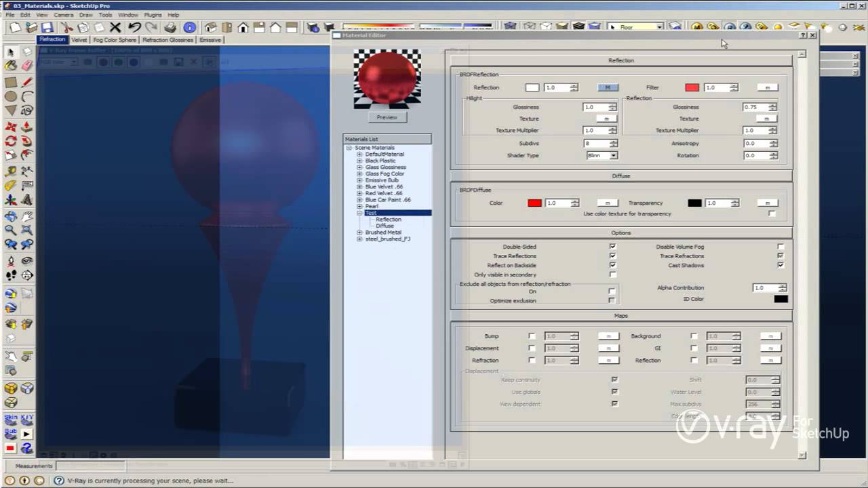Select the Line pencil tool
The width and height of the screenshot is (868, 488).
[x=27, y=82]
